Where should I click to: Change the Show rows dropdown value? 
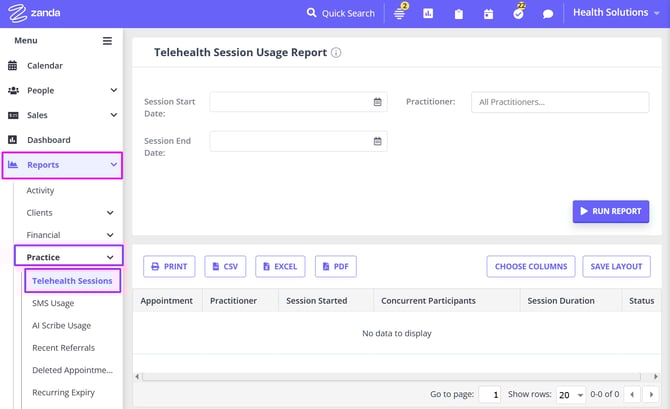(x=569, y=395)
